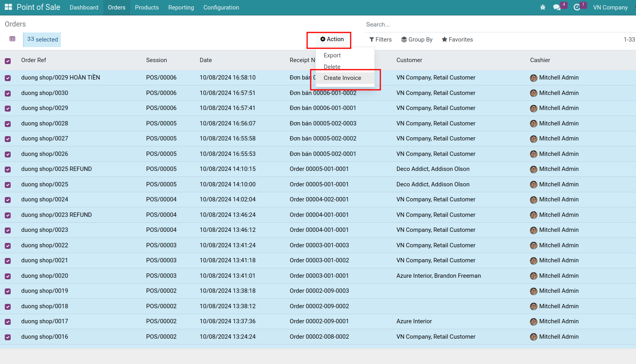
Task: Switch to the list view icon
Action: [x=12, y=39]
